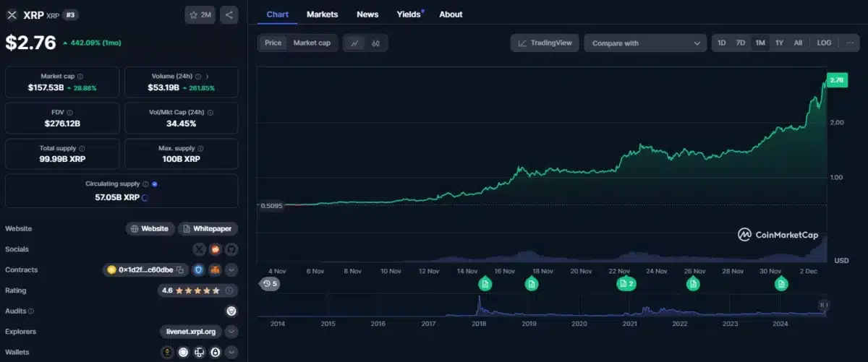Open the X (Twitter) social link
868x362 pixels.
pos(199,249)
